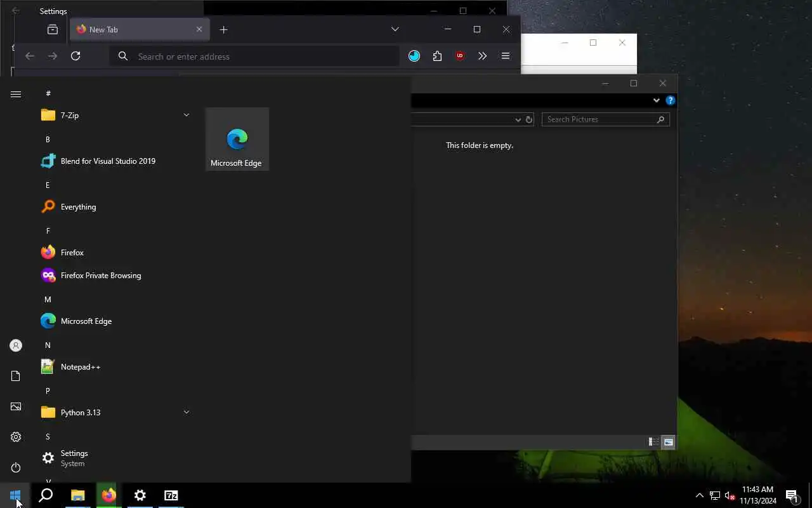Switch Explorer to details view
812x508 pixels.
click(653, 442)
